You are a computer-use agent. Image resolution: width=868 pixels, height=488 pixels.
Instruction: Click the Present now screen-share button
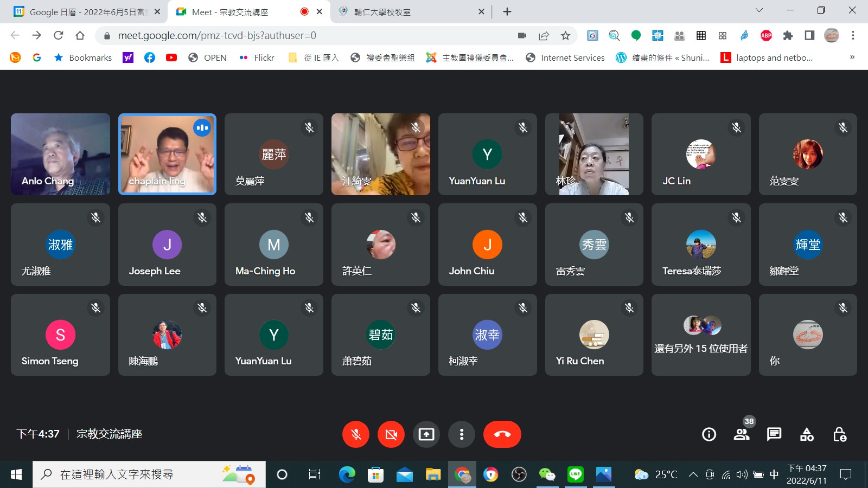(x=426, y=434)
